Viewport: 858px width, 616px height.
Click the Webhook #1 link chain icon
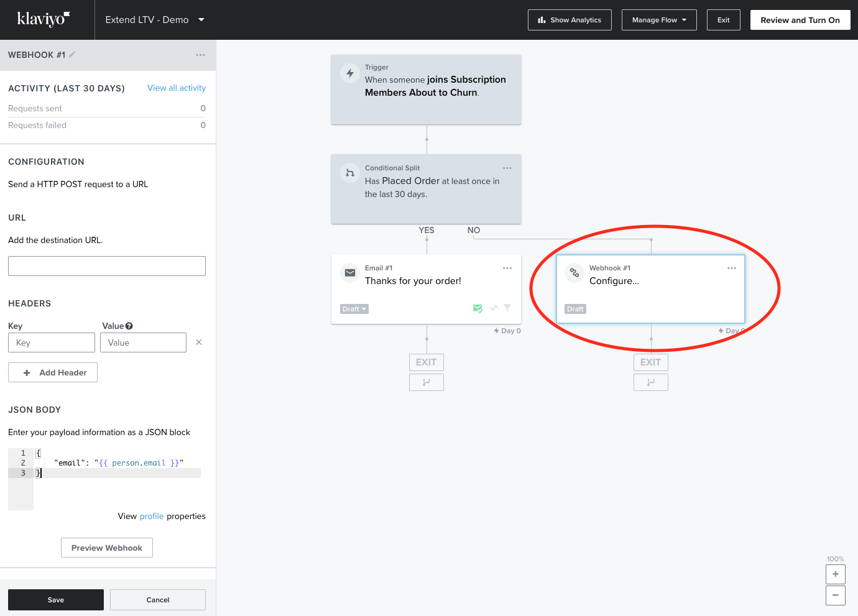(574, 272)
